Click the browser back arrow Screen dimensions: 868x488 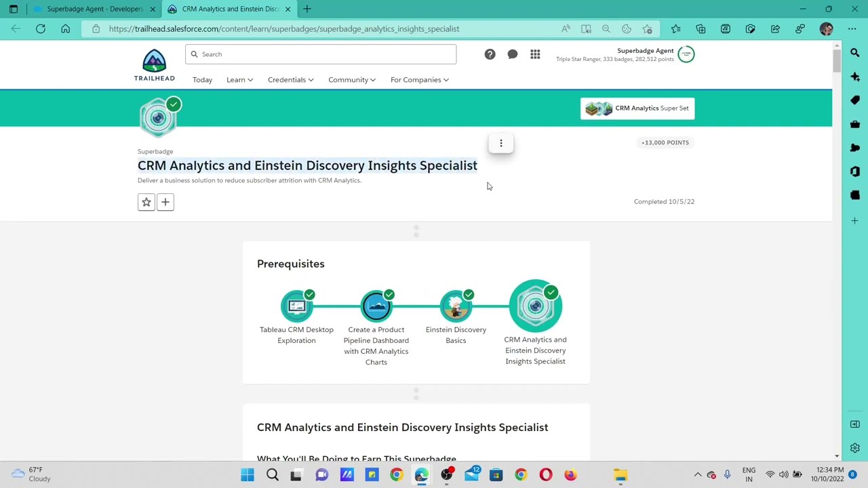[16, 28]
